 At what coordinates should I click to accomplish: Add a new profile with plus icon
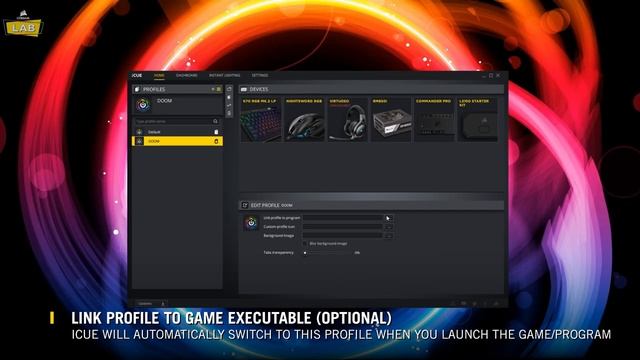click(213, 89)
